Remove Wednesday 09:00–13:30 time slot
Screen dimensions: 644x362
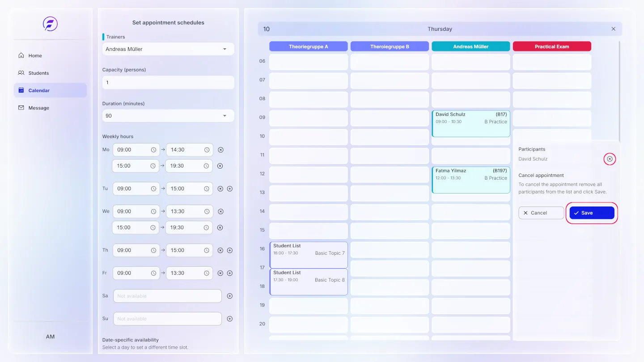click(220, 211)
